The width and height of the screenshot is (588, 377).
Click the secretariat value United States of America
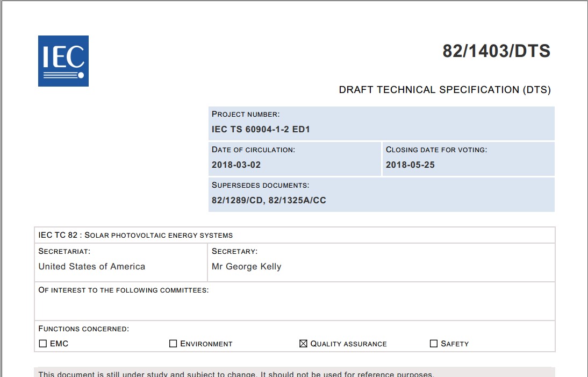pos(92,267)
